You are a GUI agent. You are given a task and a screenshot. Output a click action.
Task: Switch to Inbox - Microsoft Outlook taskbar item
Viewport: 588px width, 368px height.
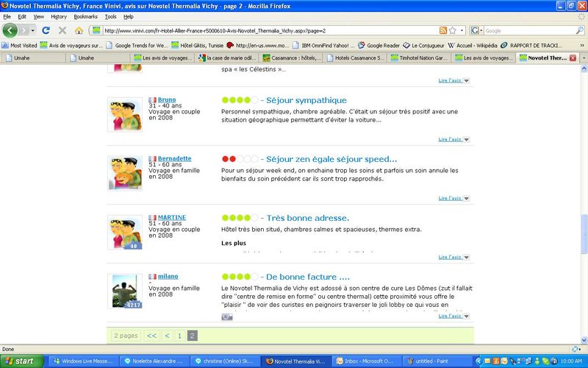click(x=366, y=361)
